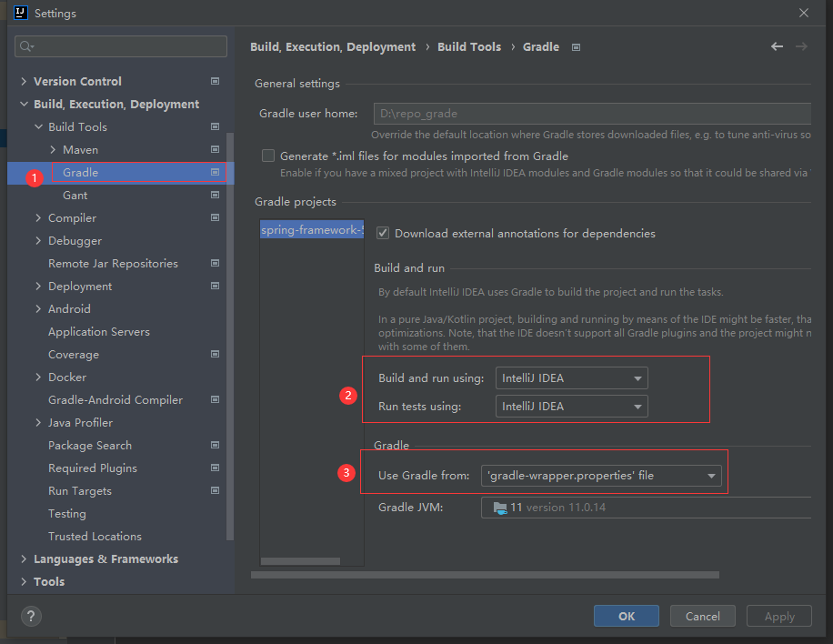
Task: Click project-level icon beside Gant
Action: [x=216, y=195]
